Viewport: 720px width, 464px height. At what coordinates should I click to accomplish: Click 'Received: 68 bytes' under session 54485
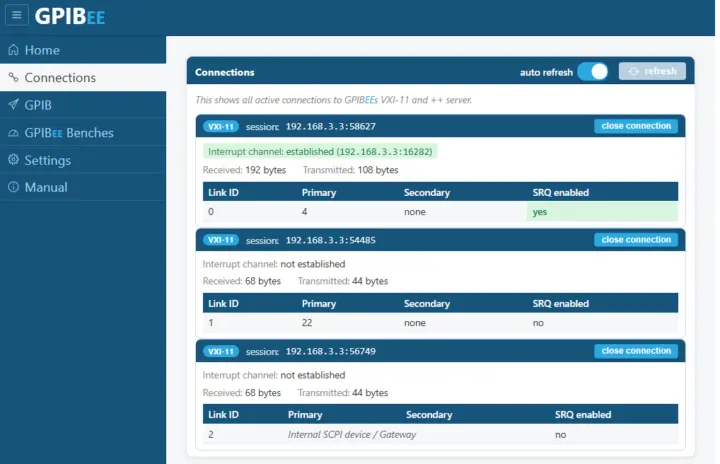tap(242, 281)
